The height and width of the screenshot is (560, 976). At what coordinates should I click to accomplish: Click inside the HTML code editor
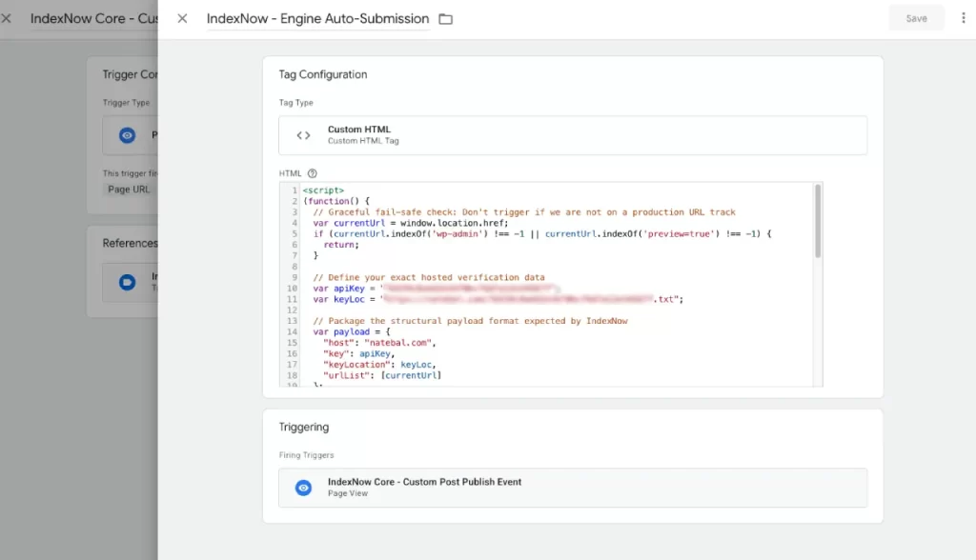click(551, 285)
